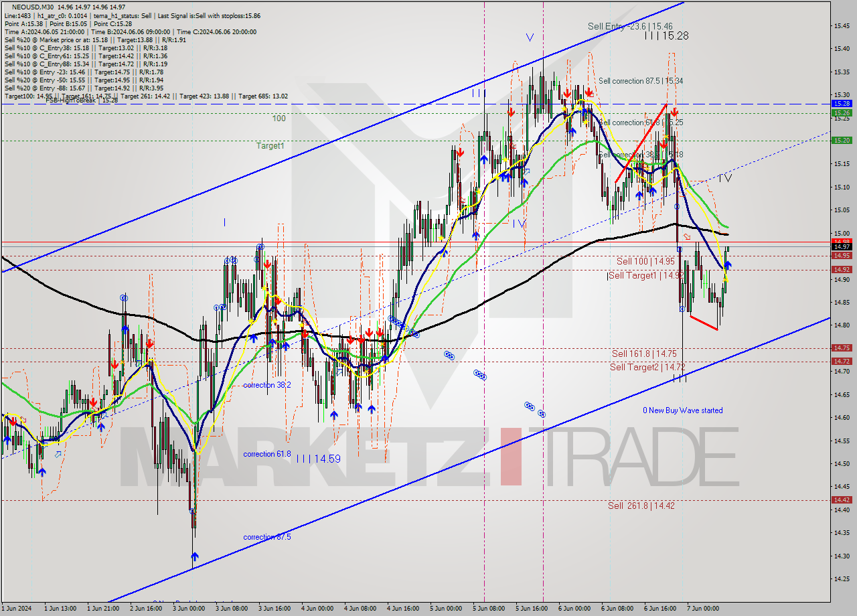Select the 'Sell 161.8 | 14.75' label
857x616 pixels.
643,354
